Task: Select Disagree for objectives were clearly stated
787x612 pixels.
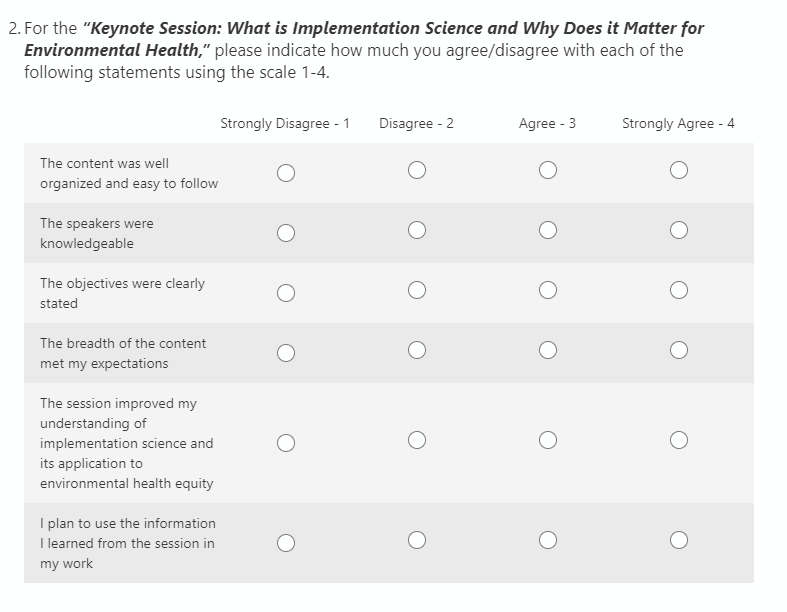Action: coord(417,291)
